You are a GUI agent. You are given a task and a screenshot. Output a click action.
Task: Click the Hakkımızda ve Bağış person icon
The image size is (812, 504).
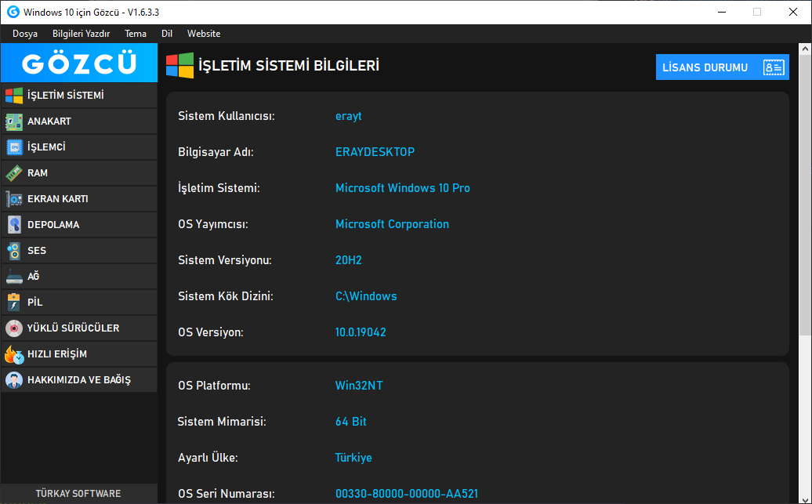click(14, 380)
